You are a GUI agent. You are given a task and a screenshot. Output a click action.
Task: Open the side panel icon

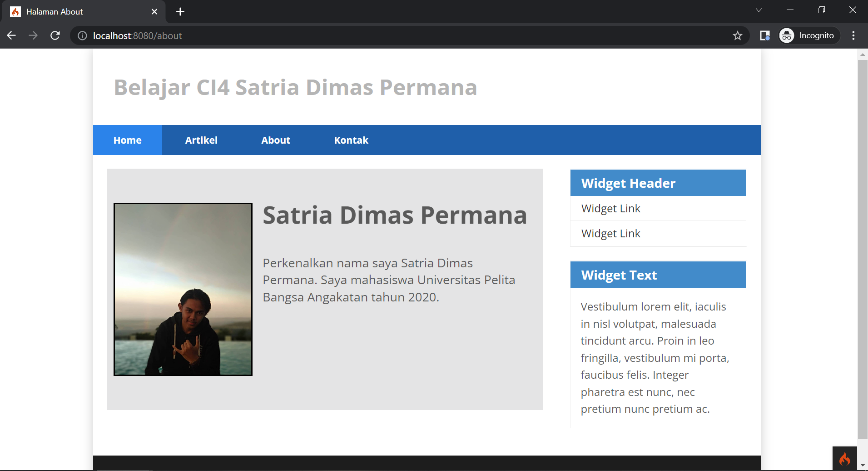pyautogui.click(x=765, y=35)
